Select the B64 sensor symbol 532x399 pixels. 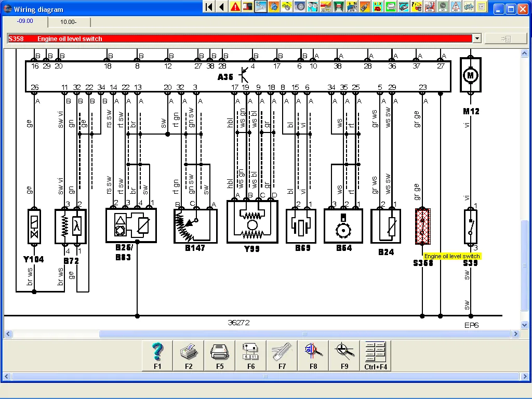tap(343, 226)
